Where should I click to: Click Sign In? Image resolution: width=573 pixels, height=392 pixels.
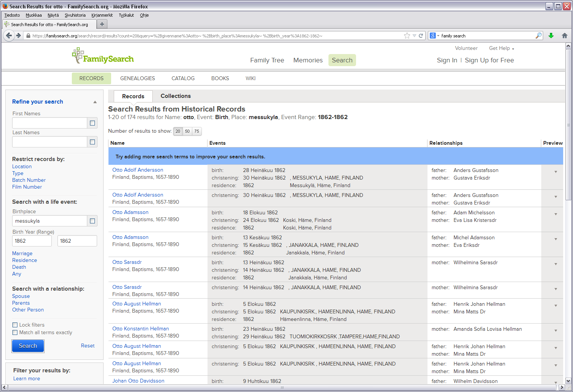(447, 60)
